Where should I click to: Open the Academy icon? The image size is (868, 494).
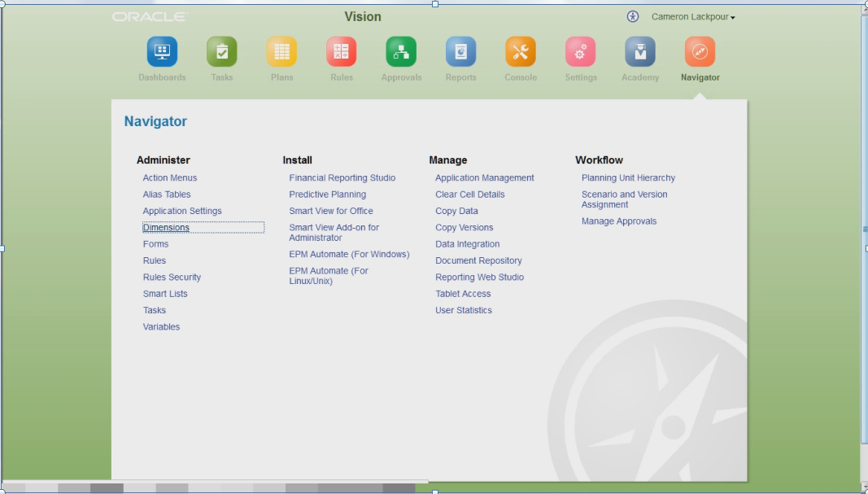640,51
